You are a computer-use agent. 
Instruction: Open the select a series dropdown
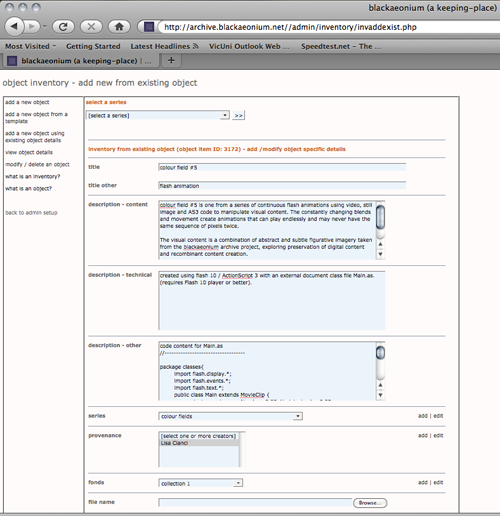pos(158,115)
